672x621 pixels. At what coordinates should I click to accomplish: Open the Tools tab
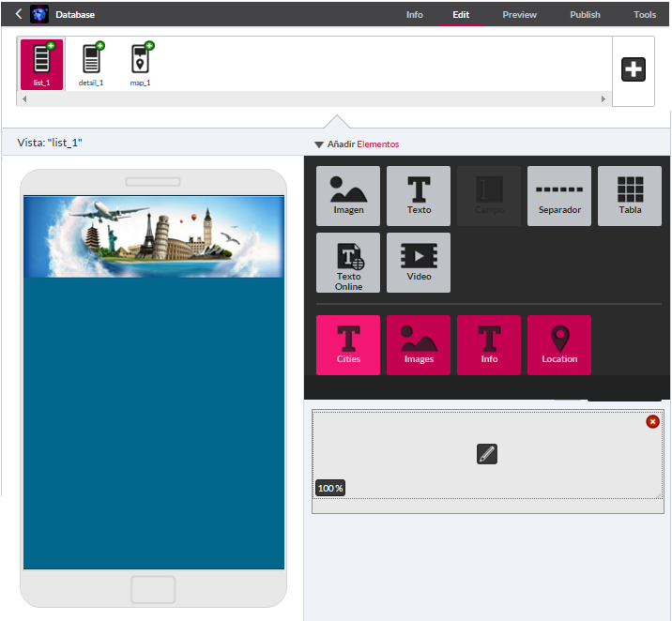(645, 15)
